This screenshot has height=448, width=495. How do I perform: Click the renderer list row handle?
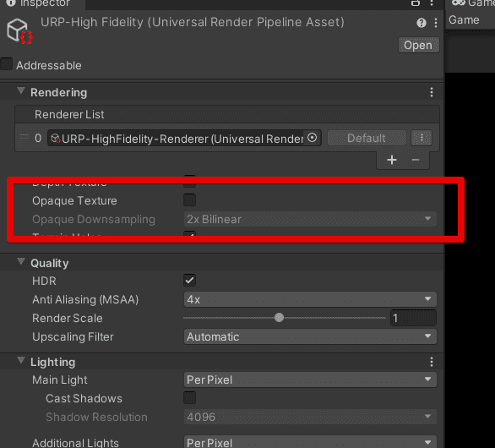click(24, 137)
